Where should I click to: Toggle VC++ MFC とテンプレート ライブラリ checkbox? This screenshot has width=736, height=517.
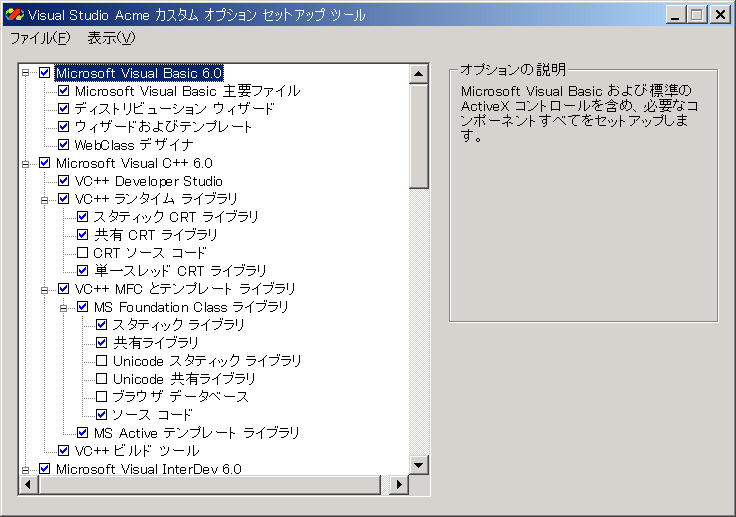pyautogui.click(x=63, y=288)
